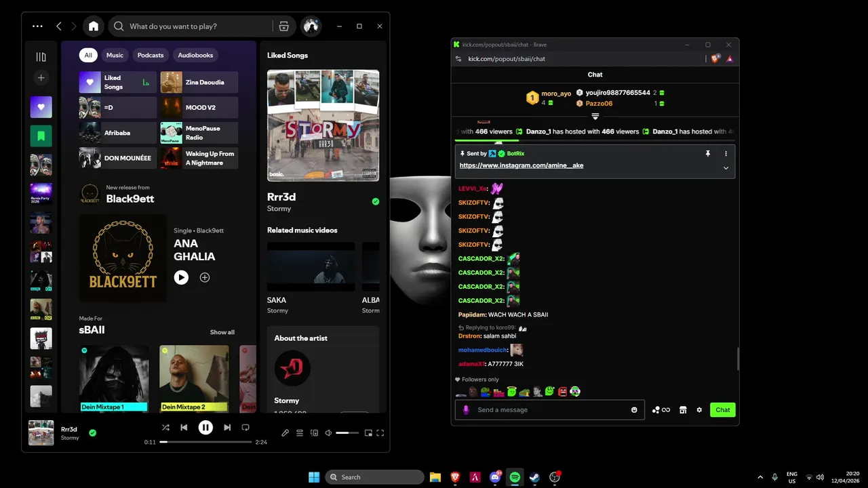Click Show all in Made For section
Viewport: 868px width, 488px height.
click(222, 332)
